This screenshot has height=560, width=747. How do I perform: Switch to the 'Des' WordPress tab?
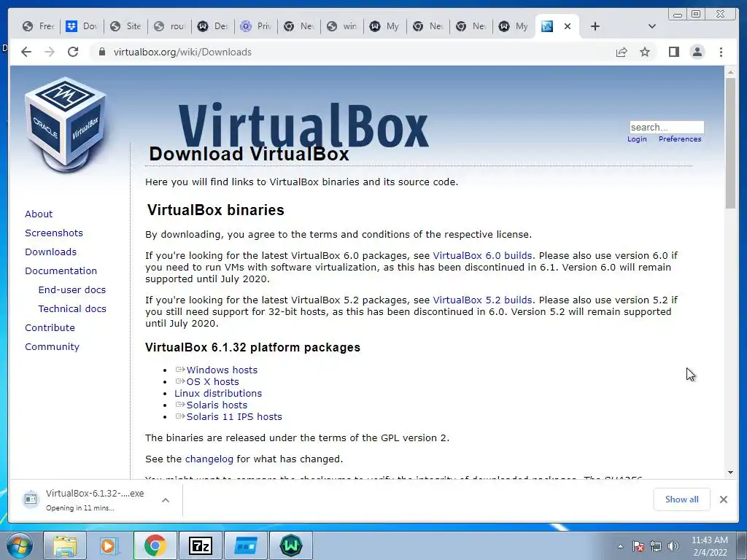coord(213,26)
